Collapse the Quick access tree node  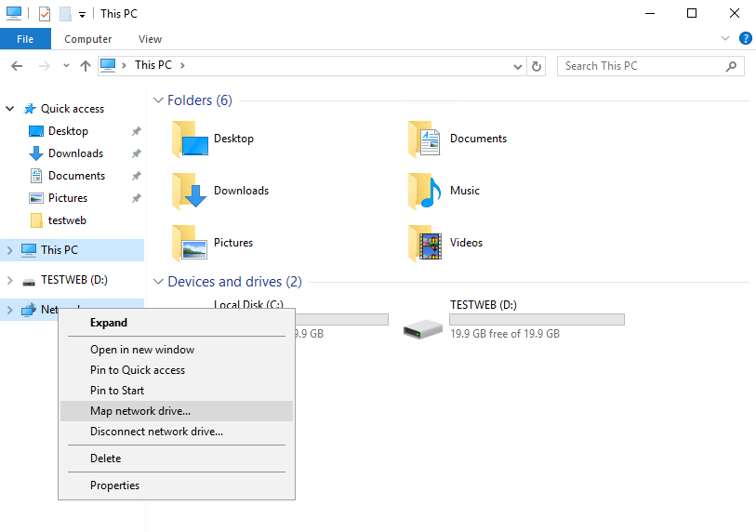pos(9,109)
